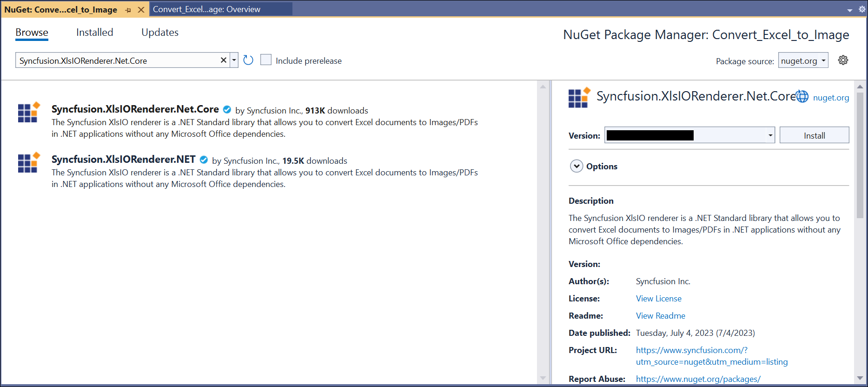
Task: Switch to the Installed tab
Action: tap(94, 32)
